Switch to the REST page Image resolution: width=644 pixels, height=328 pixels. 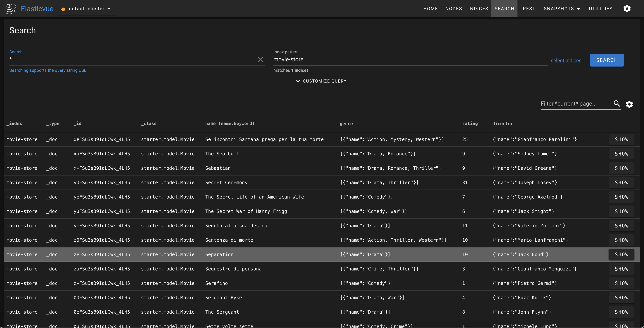529,9
